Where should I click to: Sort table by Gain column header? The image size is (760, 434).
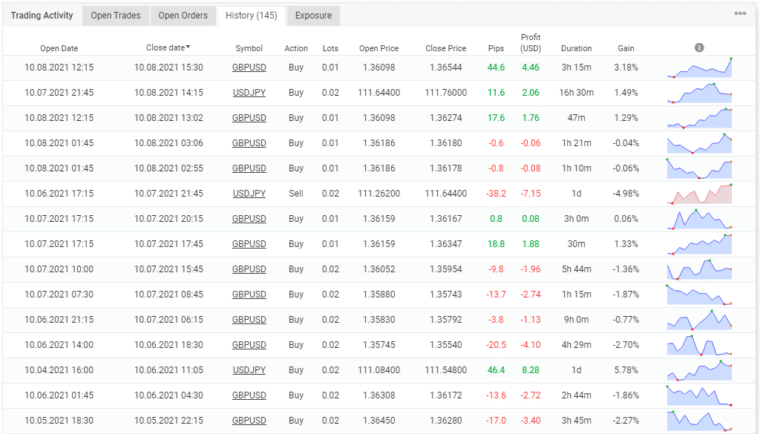(x=626, y=48)
